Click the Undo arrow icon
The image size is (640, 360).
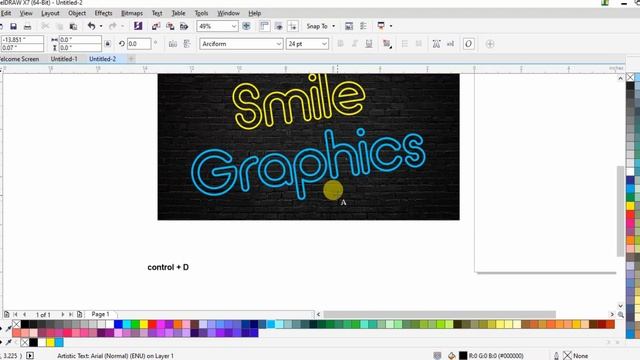[x=91, y=26]
